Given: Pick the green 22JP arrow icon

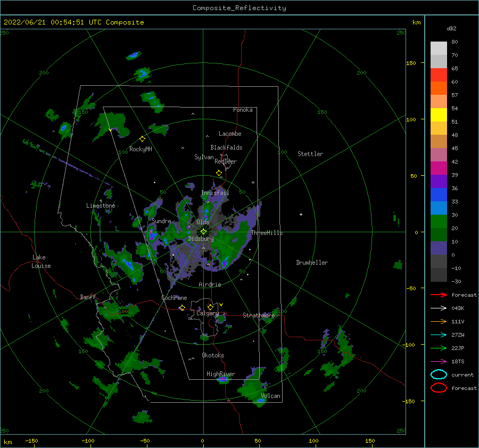Looking at the screenshot, I should pyautogui.click(x=439, y=348).
